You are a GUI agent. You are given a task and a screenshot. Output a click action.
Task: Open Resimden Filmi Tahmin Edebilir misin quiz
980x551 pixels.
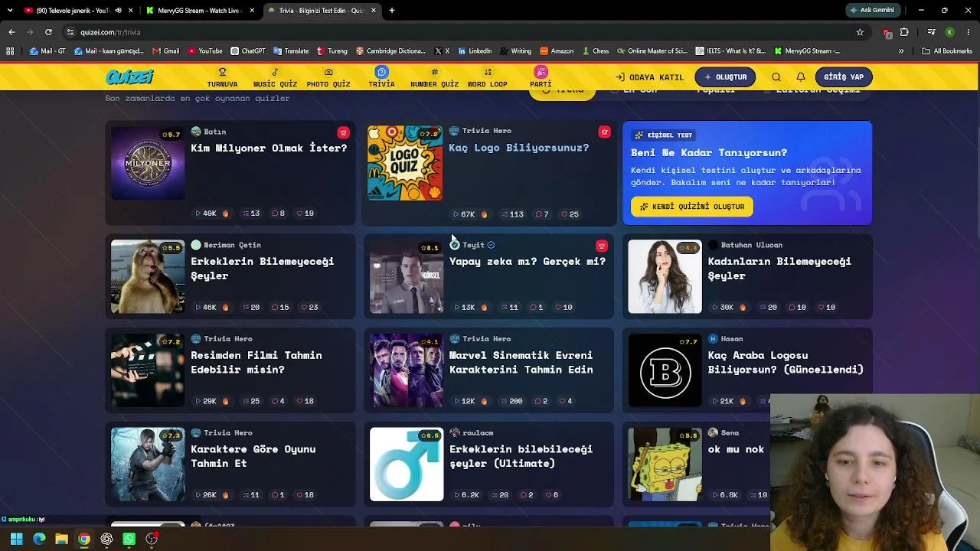(x=256, y=362)
